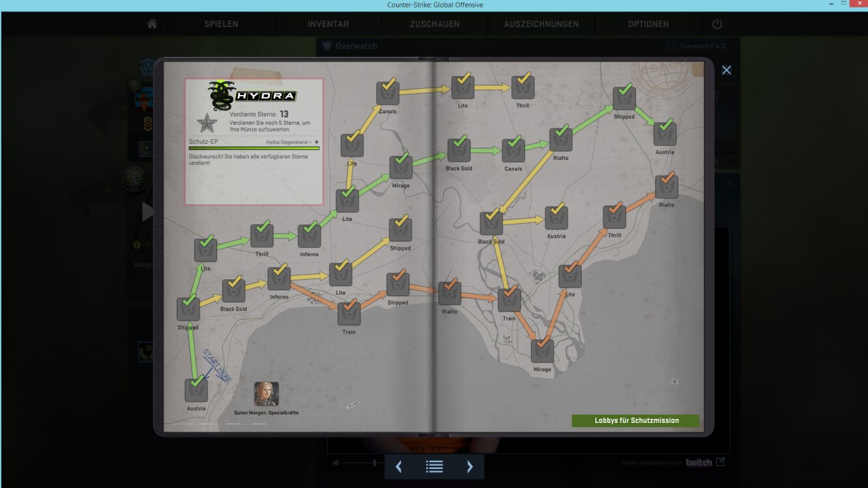
Task: Click the star coin icon
Action: (x=207, y=123)
